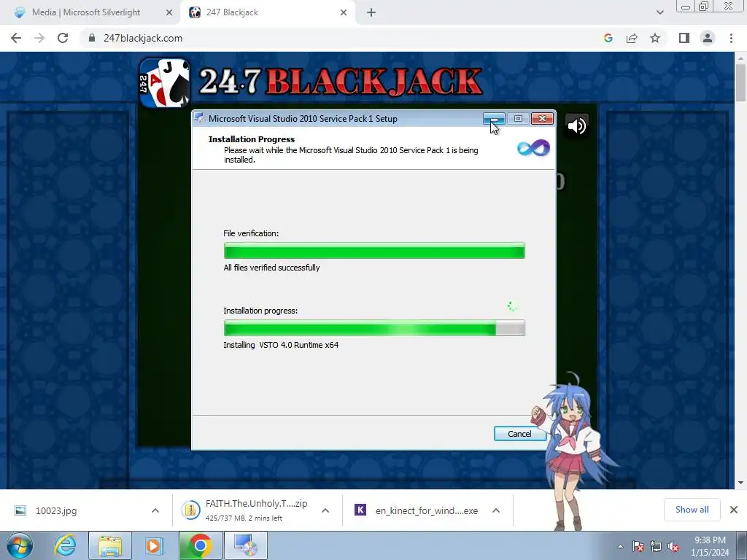Minimize the Visual Studio Setup dialog
The image size is (747, 560).
(494, 119)
